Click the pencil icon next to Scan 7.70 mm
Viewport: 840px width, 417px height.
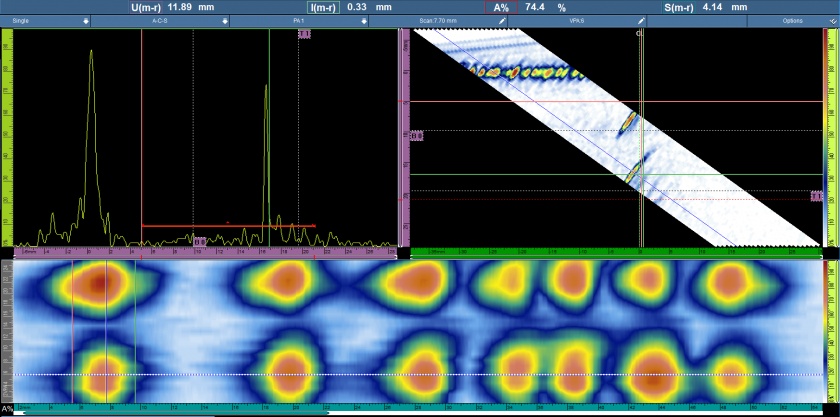click(502, 20)
